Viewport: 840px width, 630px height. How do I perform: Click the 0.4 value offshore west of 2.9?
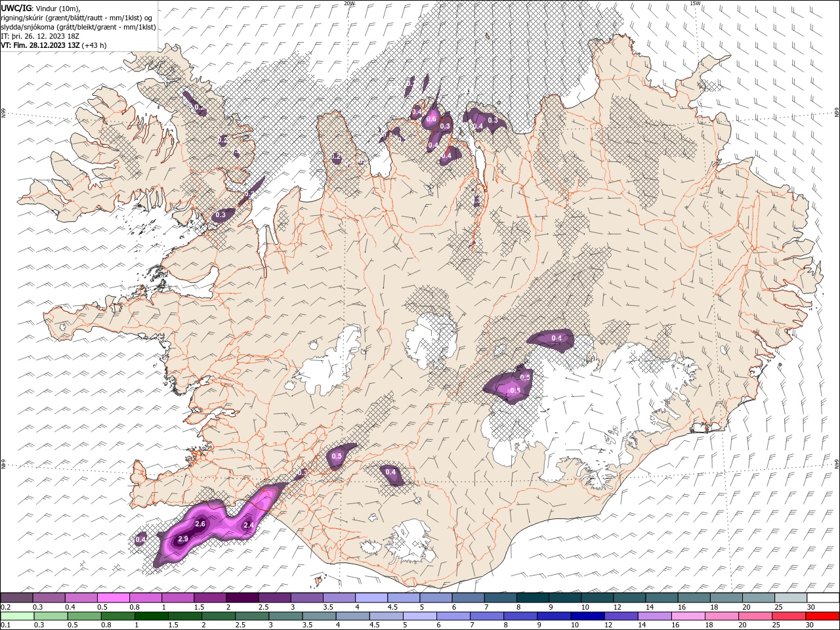[140, 539]
